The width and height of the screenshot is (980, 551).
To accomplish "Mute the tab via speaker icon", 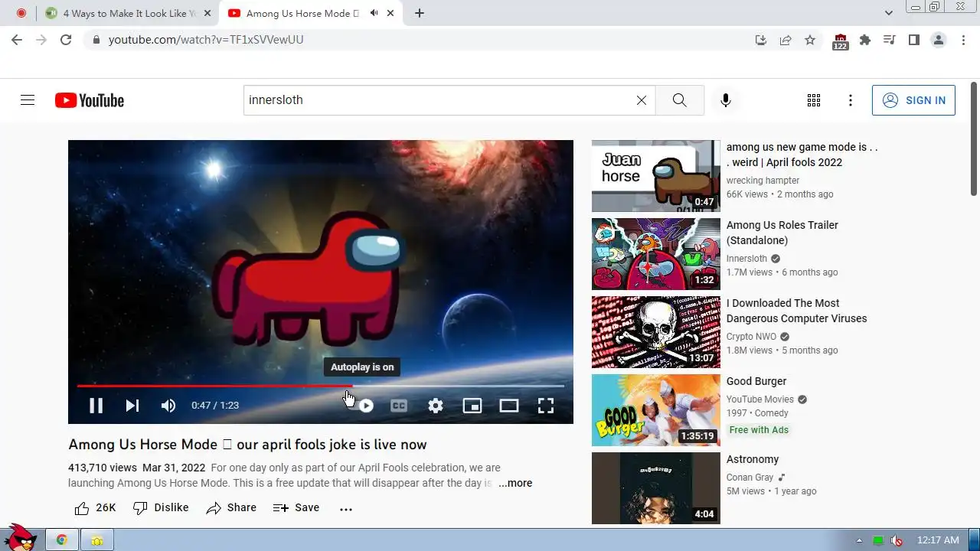I will (x=374, y=13).
